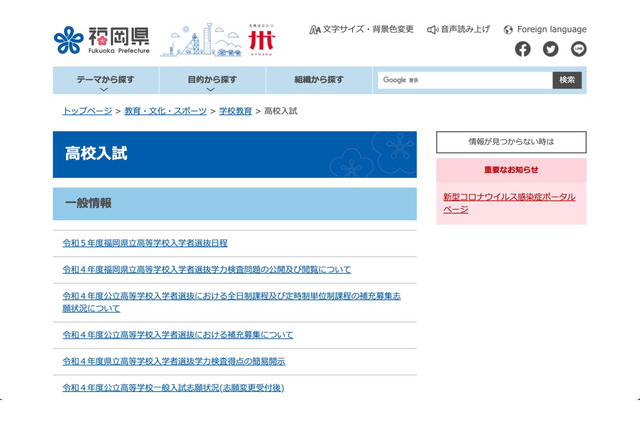Open 学力検査得点の簡易開示 link
The image size is (640, 426).
point(173,362)
